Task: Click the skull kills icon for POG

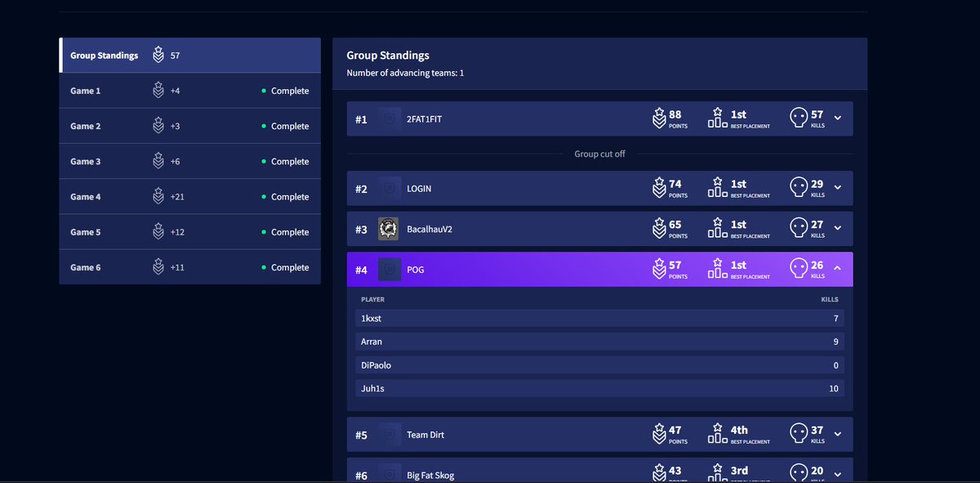Action: pos(799,269)
